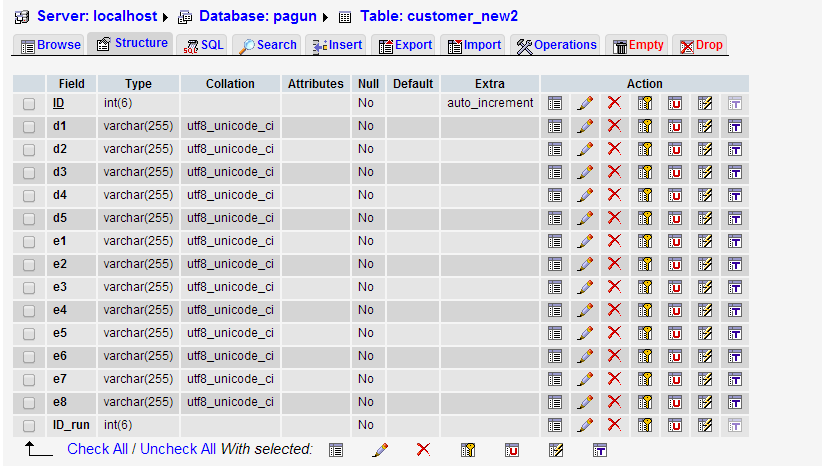Click the pencil edit icon for ID_run
Image resolution: width=822 pixels, height=466 pixels.
tap(585, 425)
